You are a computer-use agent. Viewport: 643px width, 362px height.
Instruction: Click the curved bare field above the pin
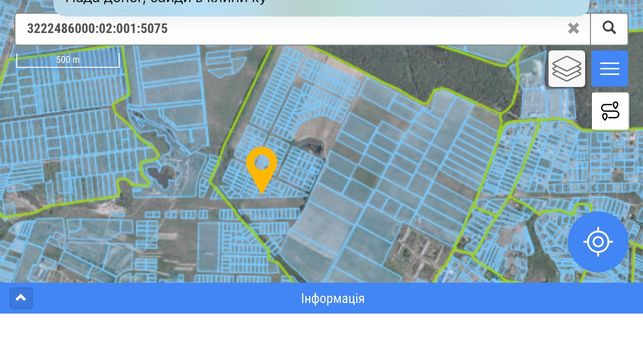point(316,131)
